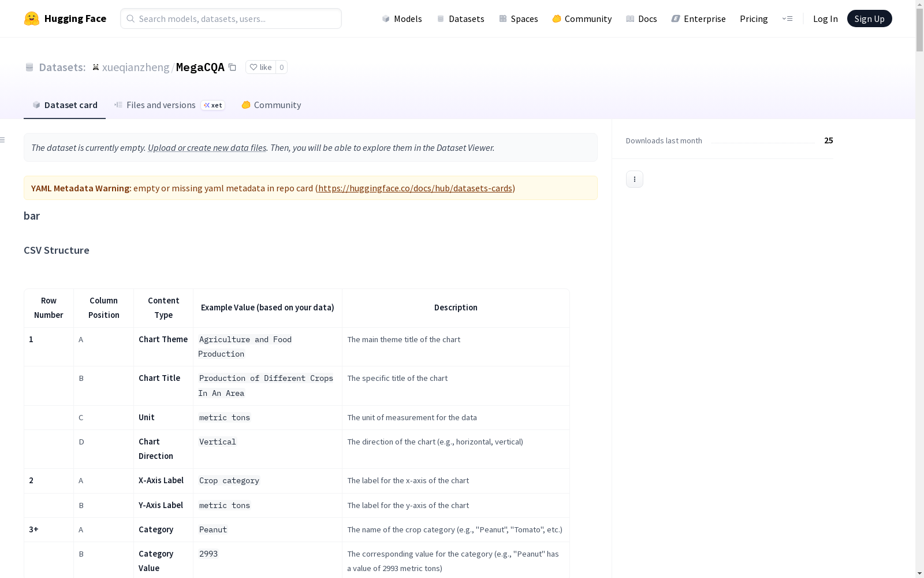Select the Agriculture and Food Production example value
Image resolution: width=924 pixels, height=578 pixels.
coord(245,347)
